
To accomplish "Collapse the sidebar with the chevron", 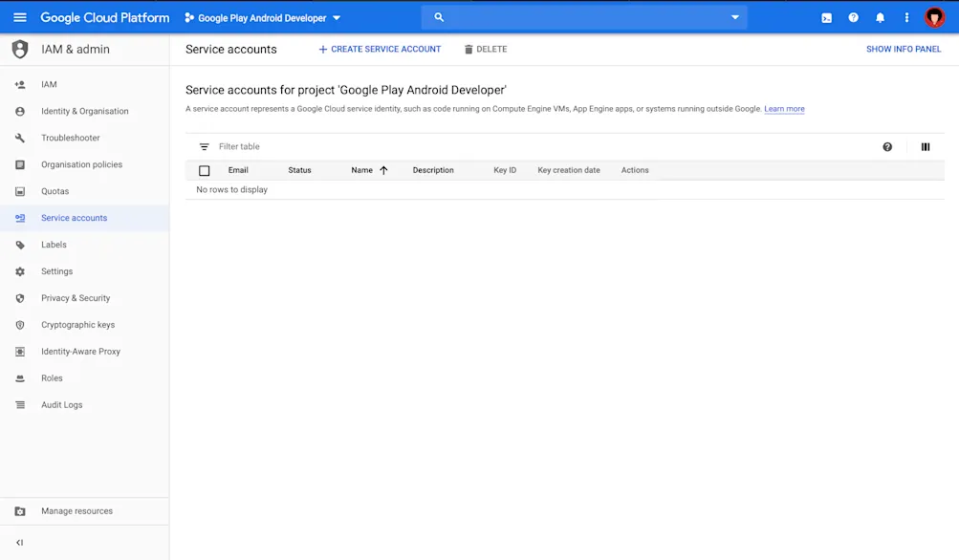I will [x=19, y=542].
